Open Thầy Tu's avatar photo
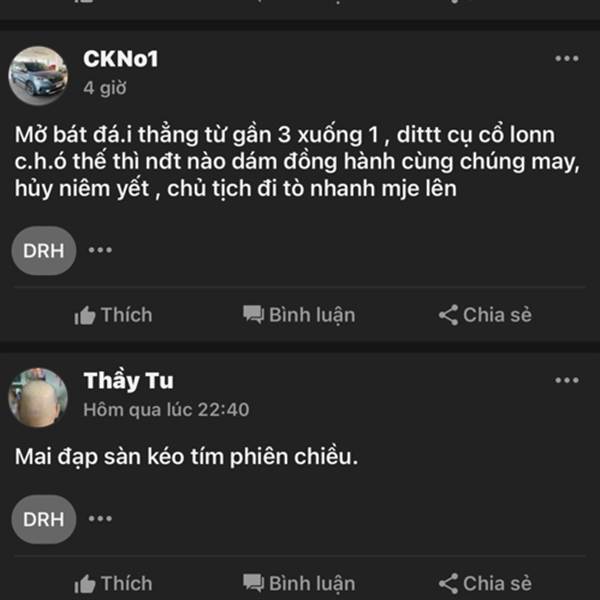The width and height of the screenshot is (600, 600). (x=38, y=396)
